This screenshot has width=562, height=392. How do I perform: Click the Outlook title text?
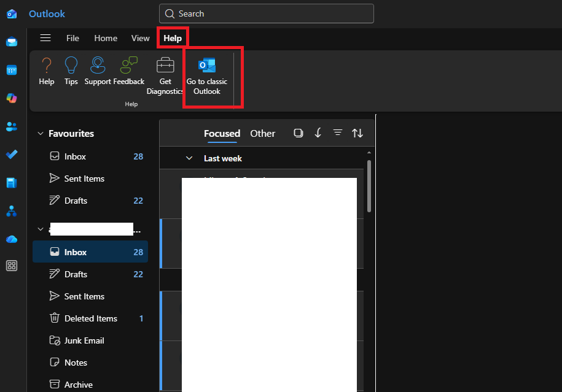coord(47,14)
